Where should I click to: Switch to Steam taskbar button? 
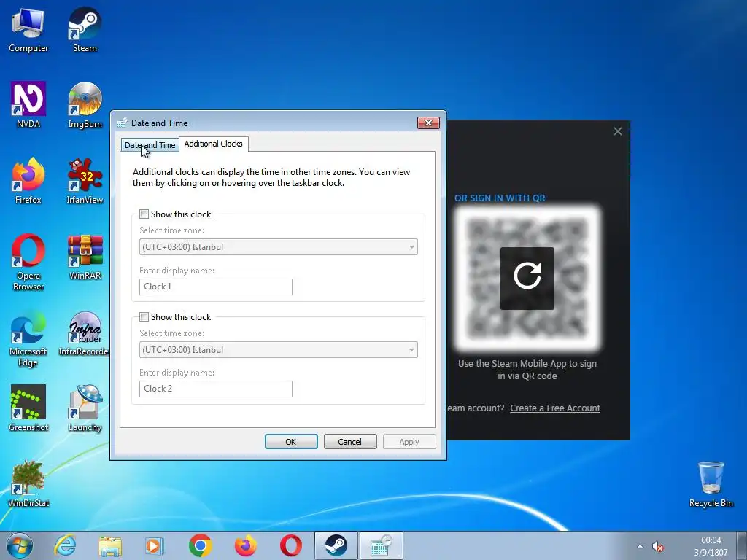click(336, 545)
